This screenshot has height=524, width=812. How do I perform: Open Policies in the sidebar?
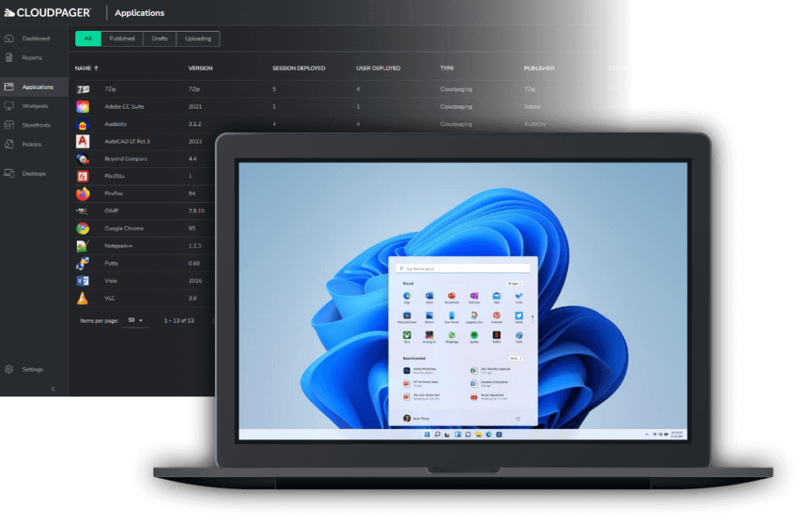click(x=23, y=144)
